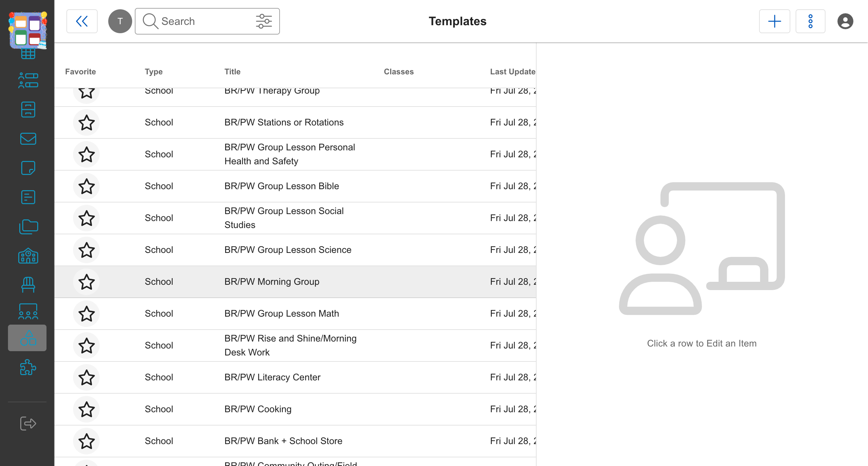Open the chair seating icon in sidebar
868x466 pixels.
(28, 285)
